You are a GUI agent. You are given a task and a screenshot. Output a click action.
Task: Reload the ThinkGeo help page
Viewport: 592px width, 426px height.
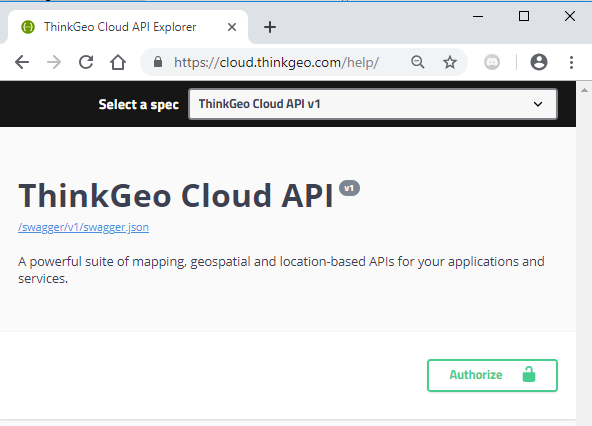[x=86, y=62]
